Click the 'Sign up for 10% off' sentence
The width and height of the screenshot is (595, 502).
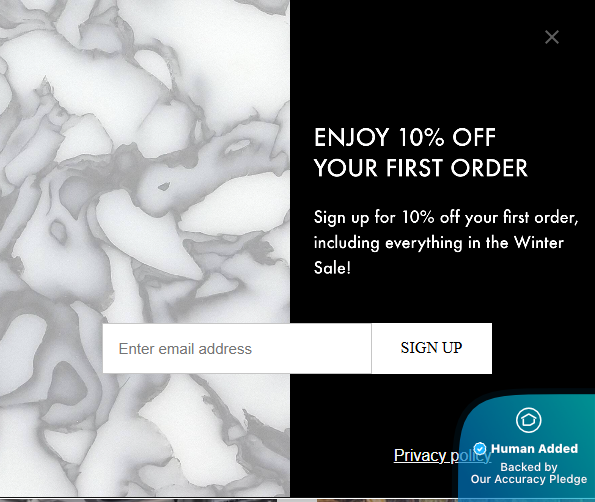point(446,217)
